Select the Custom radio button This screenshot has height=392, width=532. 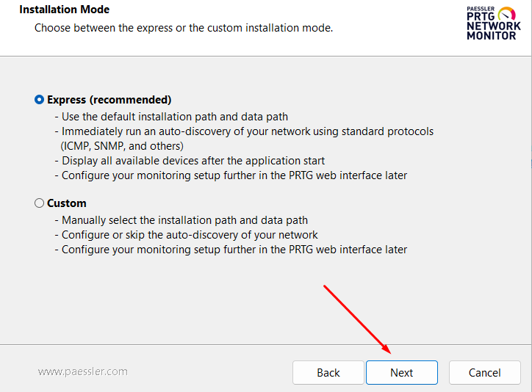point(40,203)
